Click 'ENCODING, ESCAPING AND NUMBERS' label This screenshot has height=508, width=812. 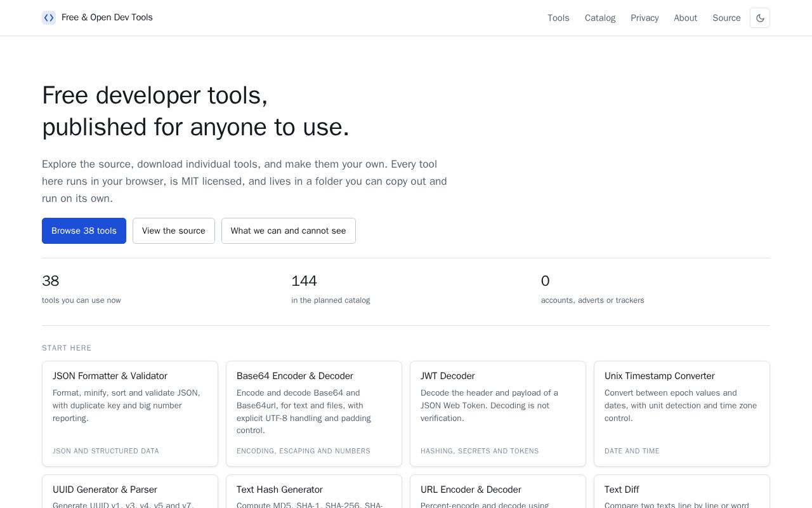pyautogui.click(x=303, y=451)
